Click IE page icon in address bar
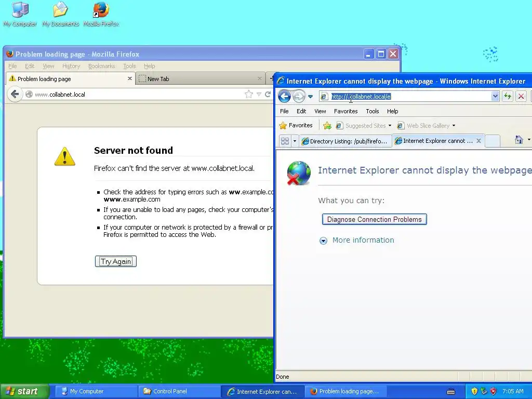Image resolution: width=532 pixels, height=399 pixels. click(x=324, y=97)
